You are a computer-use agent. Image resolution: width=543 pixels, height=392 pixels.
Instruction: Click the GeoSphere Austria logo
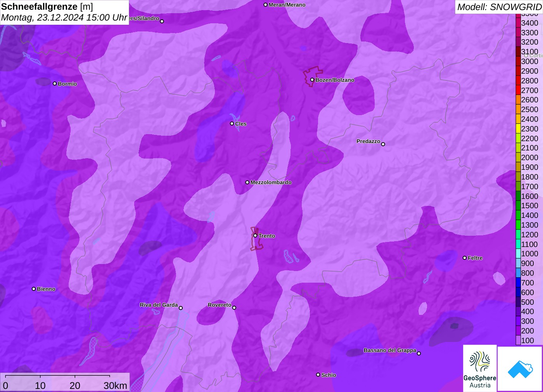coord(480,368)
